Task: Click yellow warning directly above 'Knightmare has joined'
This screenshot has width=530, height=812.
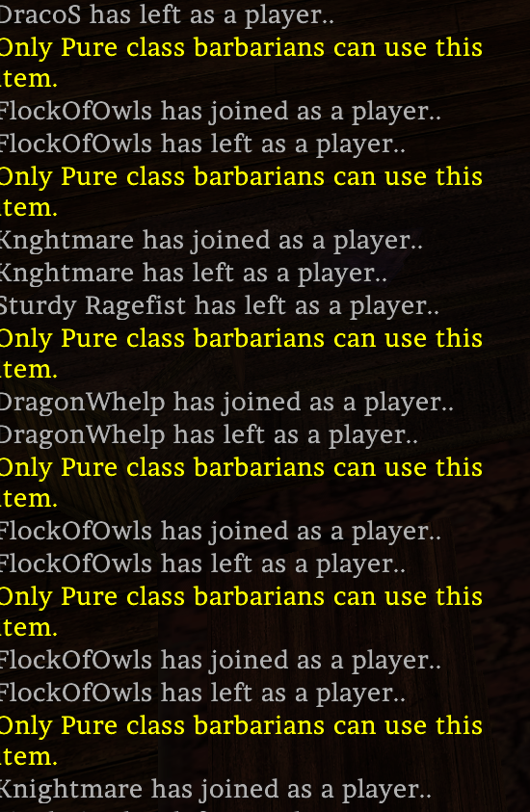Action: (x=242, y=741)
